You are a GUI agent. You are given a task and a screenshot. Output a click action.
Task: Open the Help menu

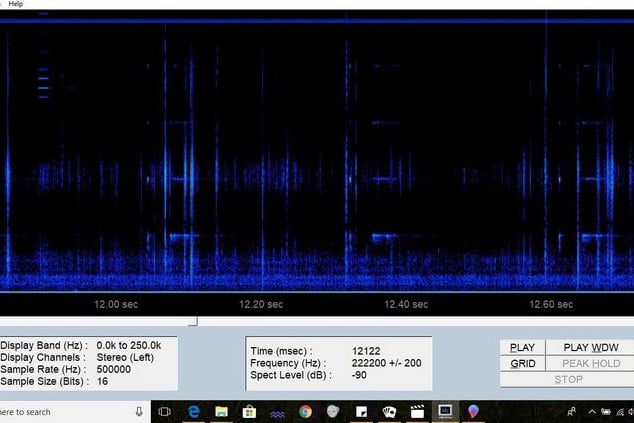coord(16,4)
